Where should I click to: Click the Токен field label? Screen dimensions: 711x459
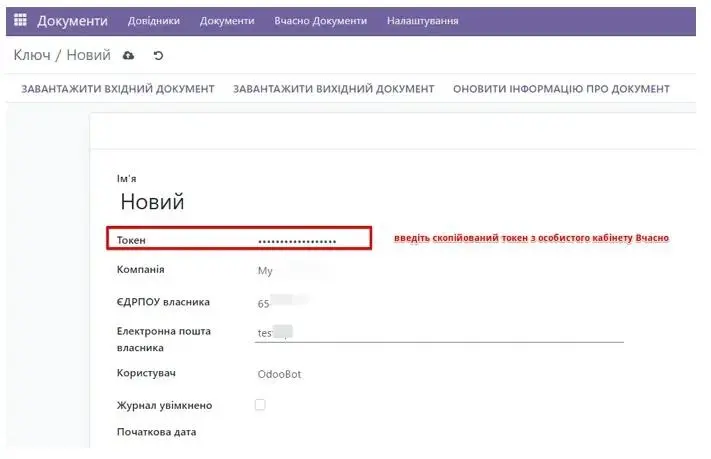131,240
